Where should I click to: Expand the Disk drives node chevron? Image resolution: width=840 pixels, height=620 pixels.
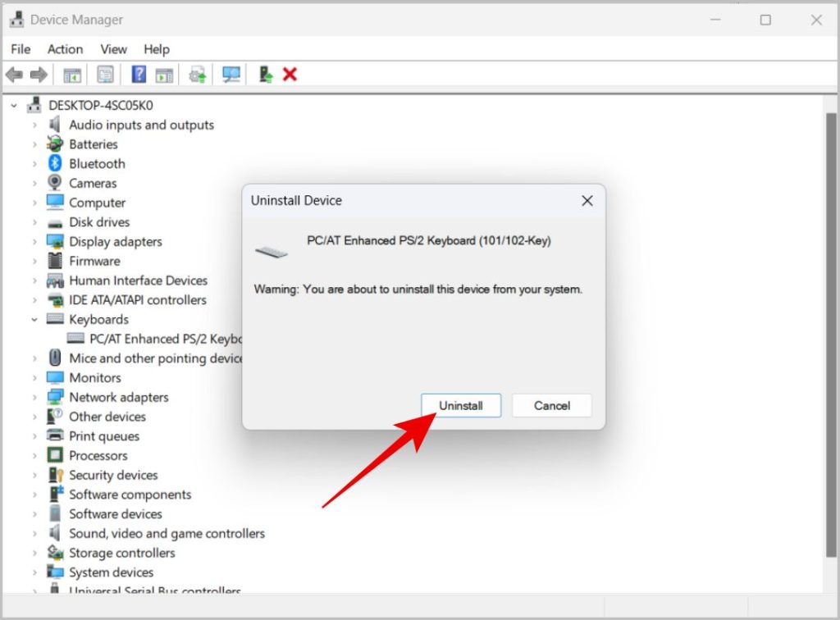tap(34, 222)
